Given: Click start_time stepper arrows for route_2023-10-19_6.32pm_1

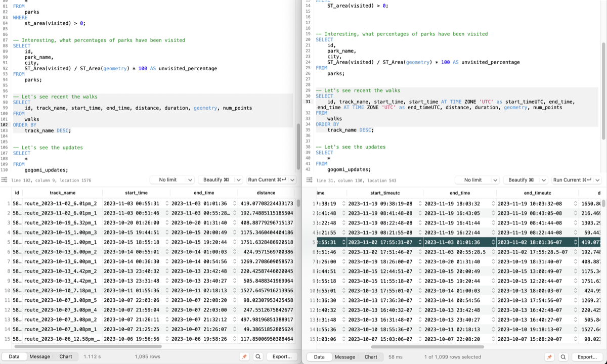Looking at the screenshot, I should click(167, 222).
